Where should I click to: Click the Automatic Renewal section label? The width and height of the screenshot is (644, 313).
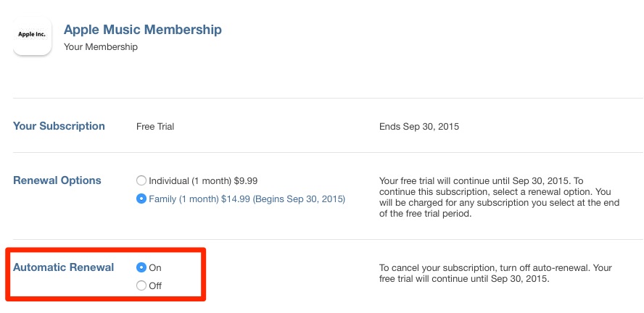point(63,267)
